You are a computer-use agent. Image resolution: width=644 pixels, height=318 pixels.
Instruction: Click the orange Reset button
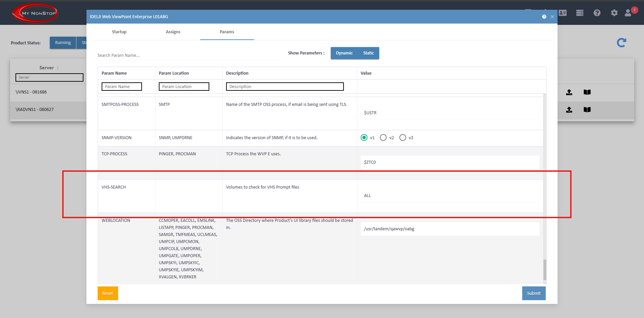click(108, 293)
